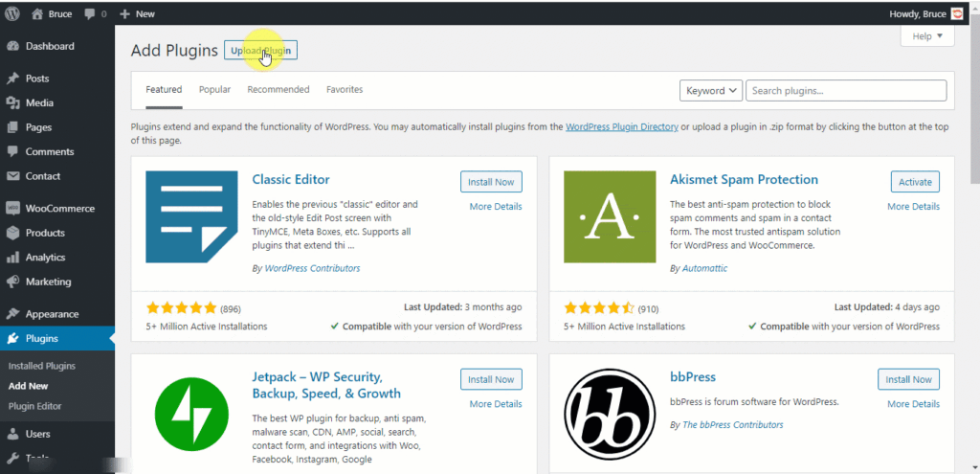Install the Classic Editor plugin

(491, 181)
